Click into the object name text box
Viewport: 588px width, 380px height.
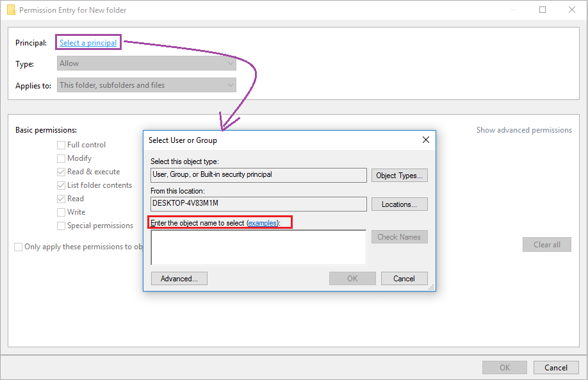pyautogui.click(x=258, y=247)
